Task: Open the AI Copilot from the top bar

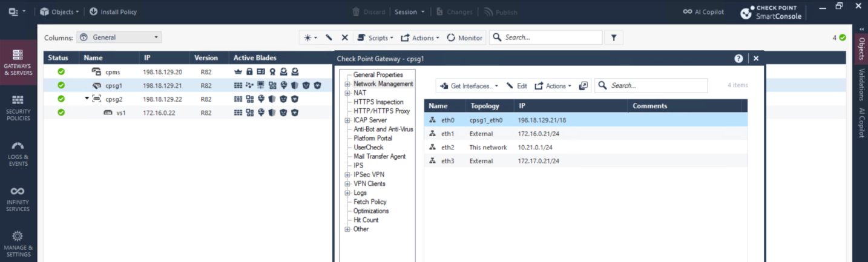Action: (703, 11)
